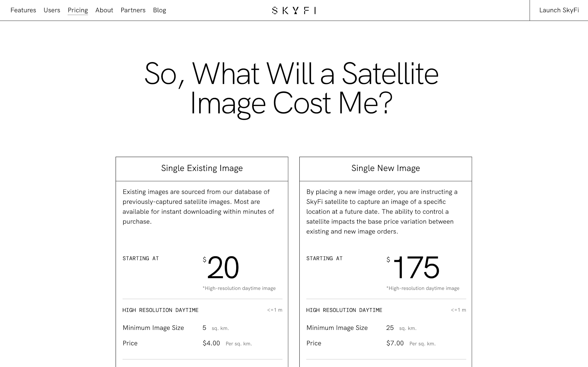Click the existing images description paragraph
Viewport: 588px width, 367px height.
tap(198, 207)
